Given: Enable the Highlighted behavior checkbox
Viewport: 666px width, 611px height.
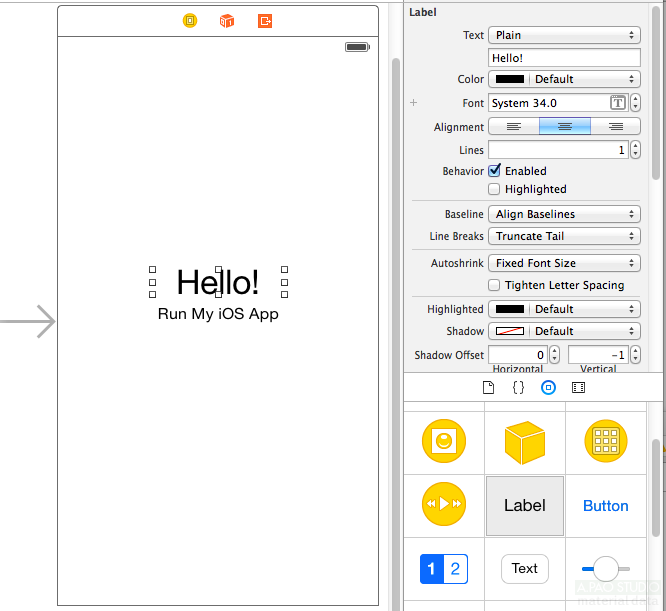Looking at the screenshot, I should (494, 189).
